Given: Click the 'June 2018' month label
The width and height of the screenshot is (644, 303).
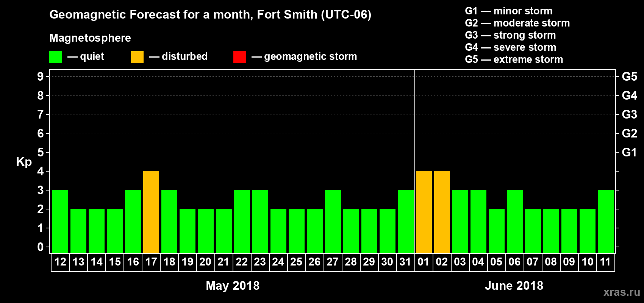Looking at the screenshot, I should 514,286.
